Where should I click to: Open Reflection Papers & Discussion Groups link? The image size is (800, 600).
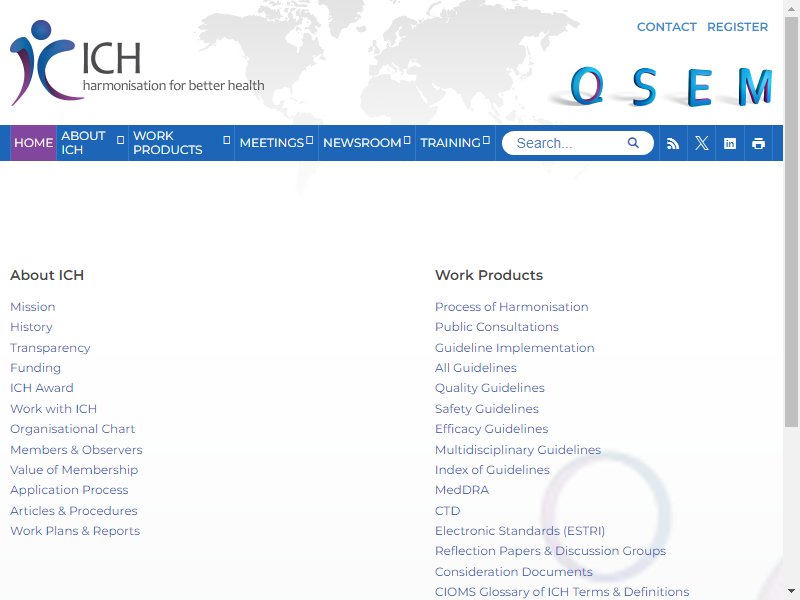[551, 551]
